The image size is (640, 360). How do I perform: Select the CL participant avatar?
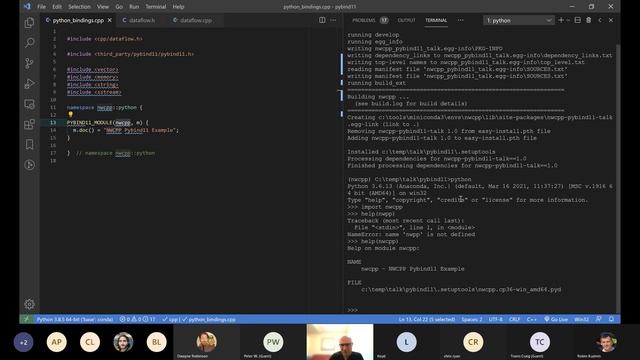click(90, 342)
